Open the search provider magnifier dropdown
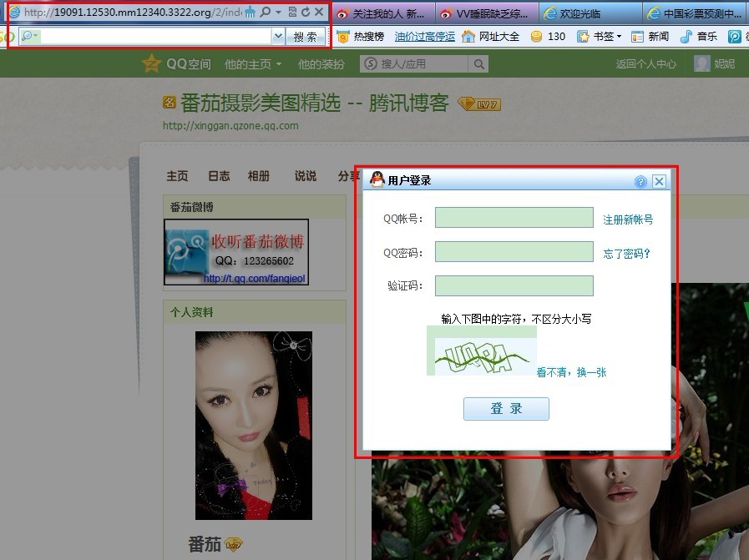Viewport: 749px width, 560px height. [x=30, y=36]
